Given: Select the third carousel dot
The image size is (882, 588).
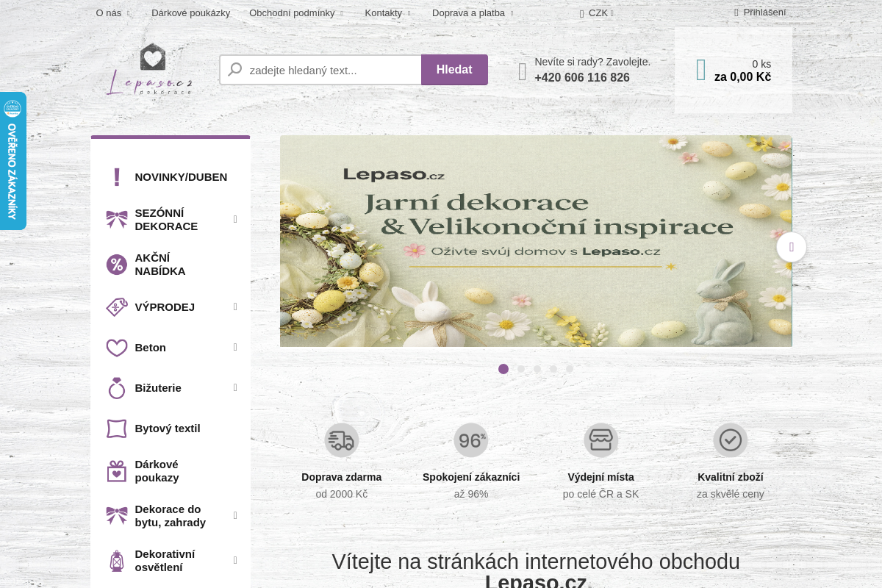Looking at the screenshot, I should coord(537,369).
